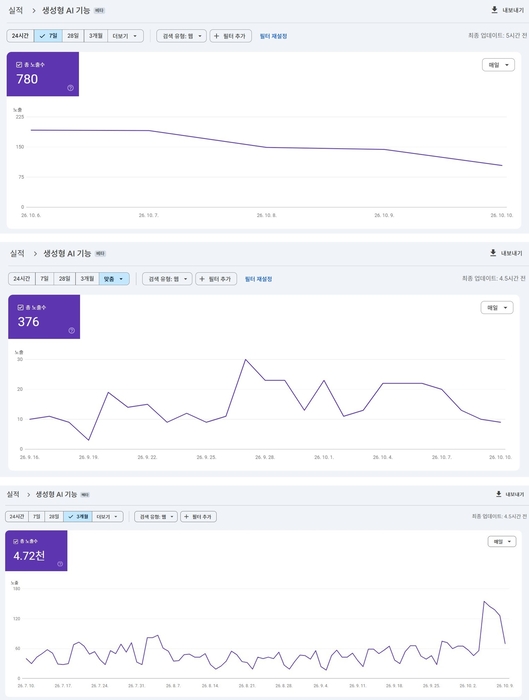Viewport: 529px width, 700px height.
Task: Open the help icon on the 4.72천 card
Action: [x=60, y=564]
